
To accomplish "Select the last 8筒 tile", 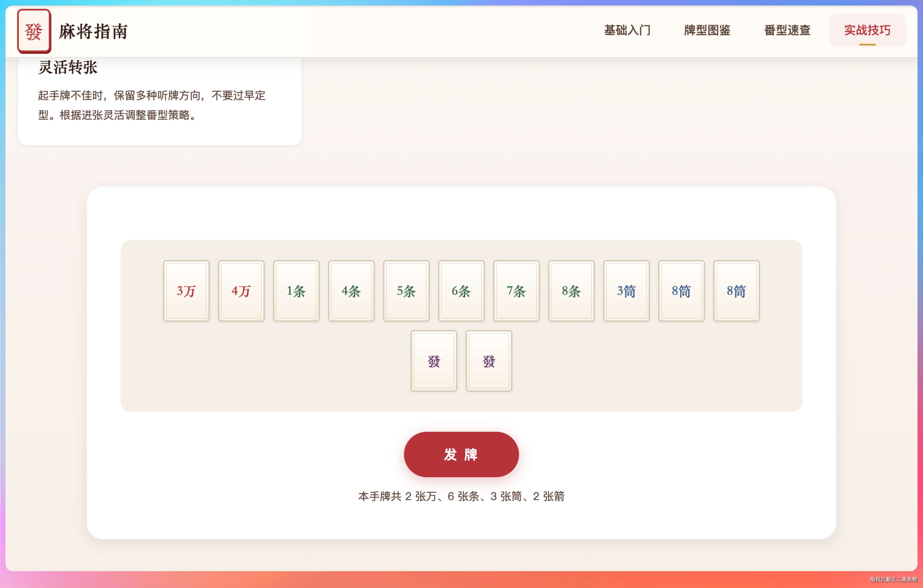I will 736,291.
